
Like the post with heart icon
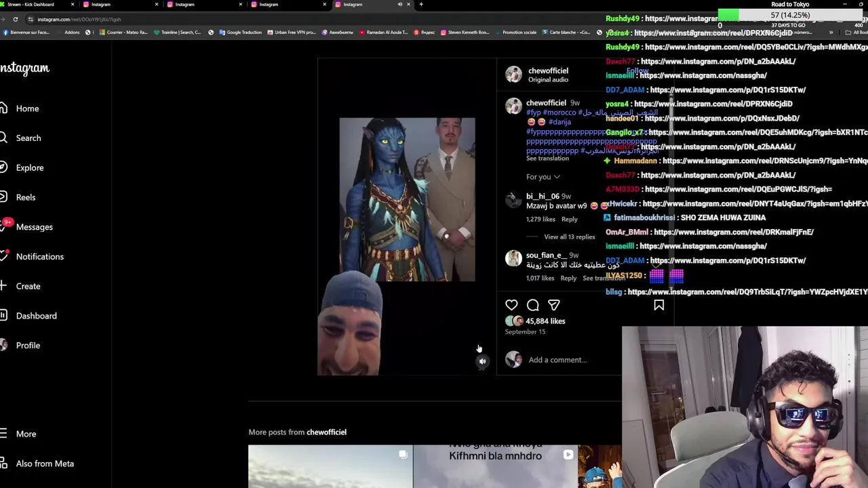[x=511, y=305]
